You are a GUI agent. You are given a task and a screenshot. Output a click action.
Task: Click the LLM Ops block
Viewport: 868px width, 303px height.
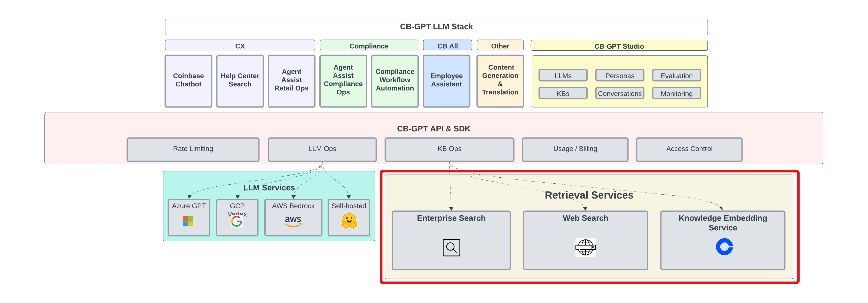point(322,149)
